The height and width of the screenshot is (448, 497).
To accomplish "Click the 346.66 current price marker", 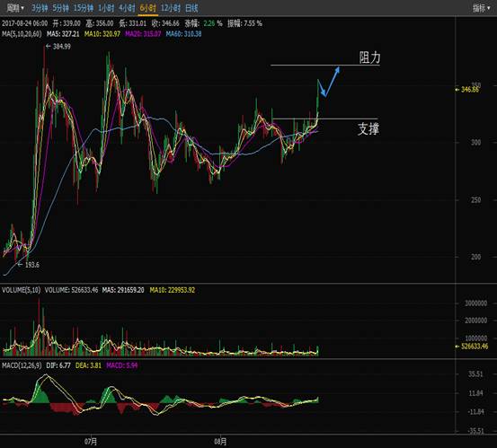I will pos(467,89).
